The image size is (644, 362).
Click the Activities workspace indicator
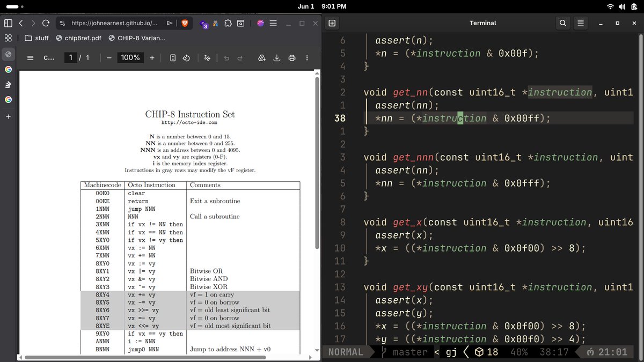point(15,6)
